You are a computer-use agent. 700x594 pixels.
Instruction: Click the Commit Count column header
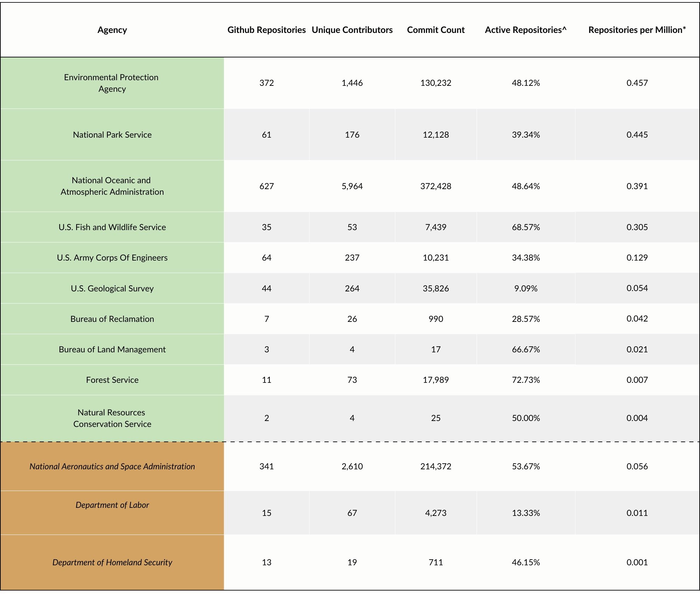[436, 30]
